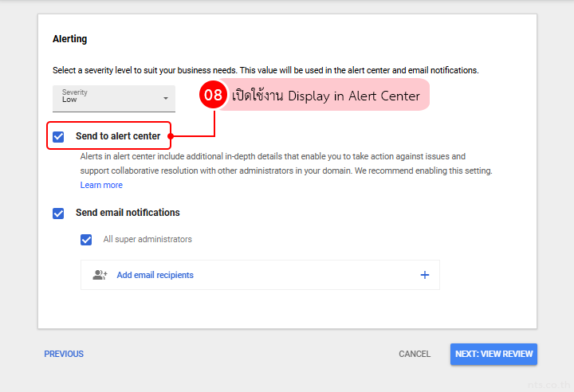
Task: Toggle the All super administrators checkbox
Action: 86,240
